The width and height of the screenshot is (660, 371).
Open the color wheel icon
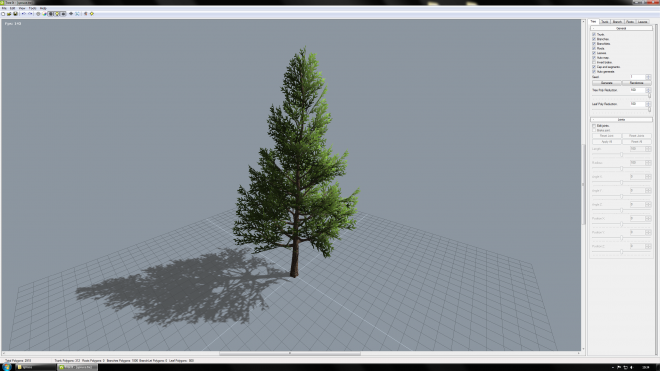click(44, 14)
